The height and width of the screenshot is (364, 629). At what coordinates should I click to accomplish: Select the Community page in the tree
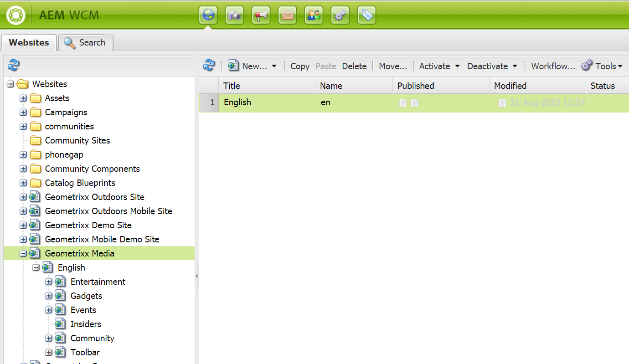pyautogui.click(x=93, y=338)
